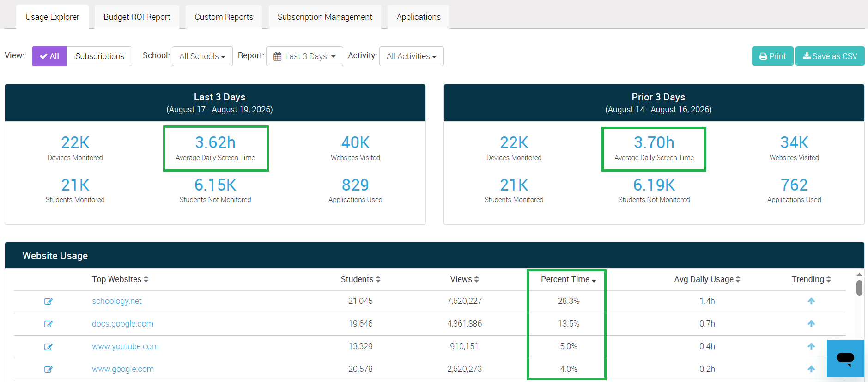This screenshot has height=382, width=868.
Task: Open the All Schools dropdown
Action: (202, 56)
